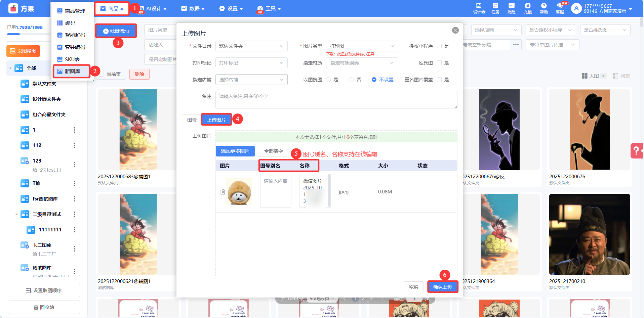Close the upload image dialog

[455, 30]
